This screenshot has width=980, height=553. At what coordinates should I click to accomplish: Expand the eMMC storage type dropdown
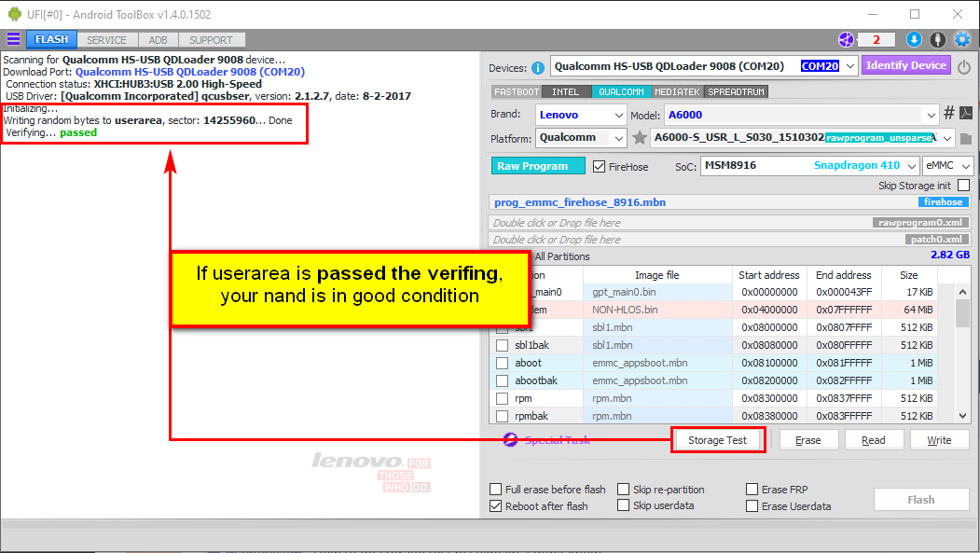966,166
